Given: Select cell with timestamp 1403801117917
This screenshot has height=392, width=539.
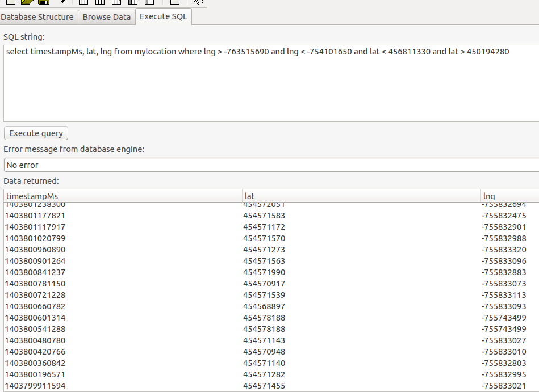Looking at the screenshot, I should (x=123, y=227).
